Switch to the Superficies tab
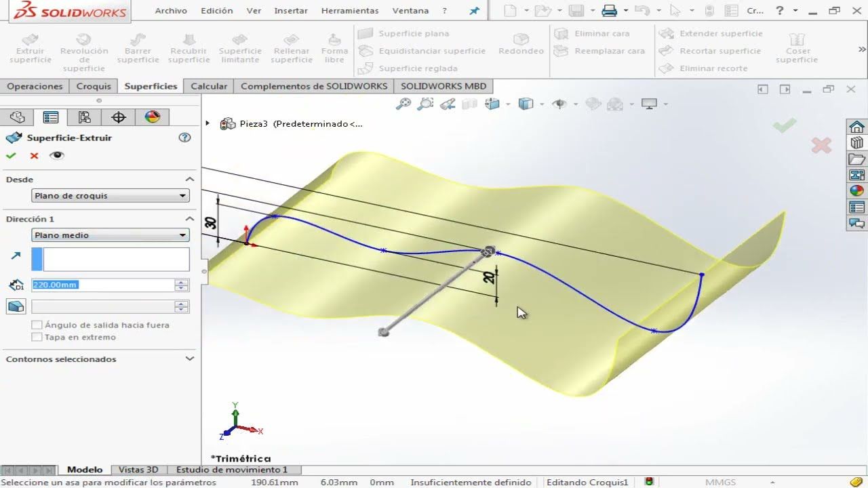The image size is (868, 488). [x=150, y=86]
